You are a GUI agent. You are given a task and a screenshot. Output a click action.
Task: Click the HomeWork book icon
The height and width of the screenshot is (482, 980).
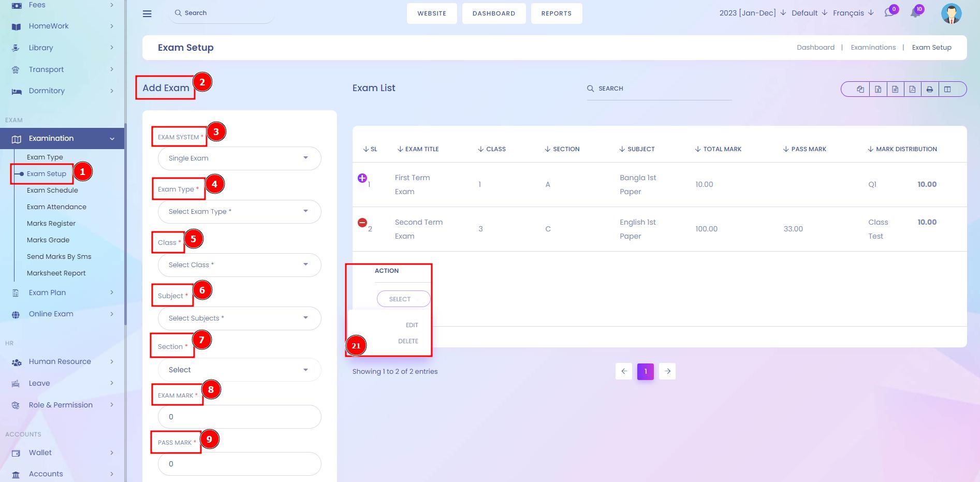coord(17,26)
